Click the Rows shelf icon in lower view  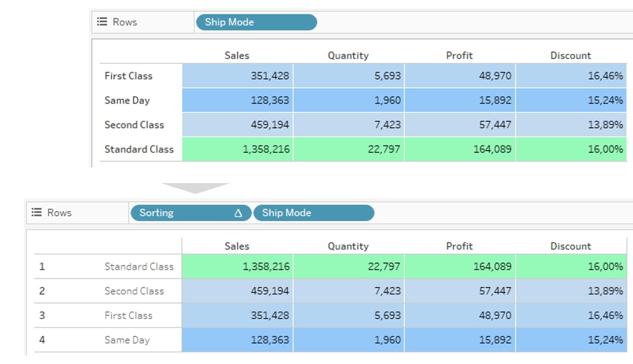pyautogui.click(x=36, y=212)
